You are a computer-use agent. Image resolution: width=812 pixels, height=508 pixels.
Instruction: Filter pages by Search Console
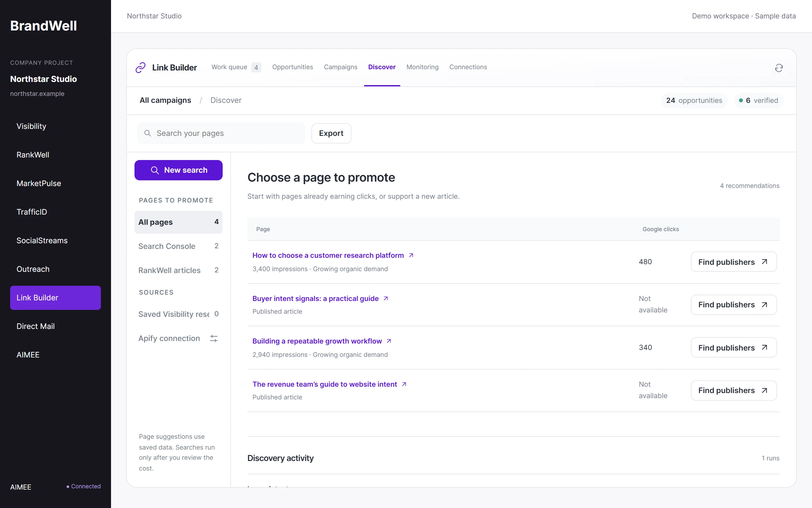pos(179,246)
